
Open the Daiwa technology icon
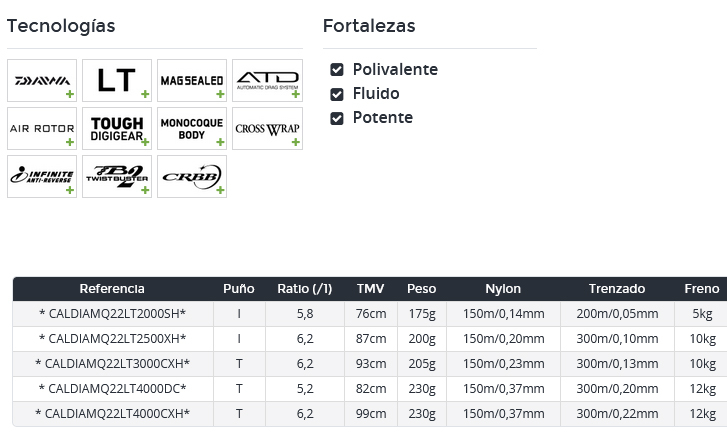[x=42, y=80]
